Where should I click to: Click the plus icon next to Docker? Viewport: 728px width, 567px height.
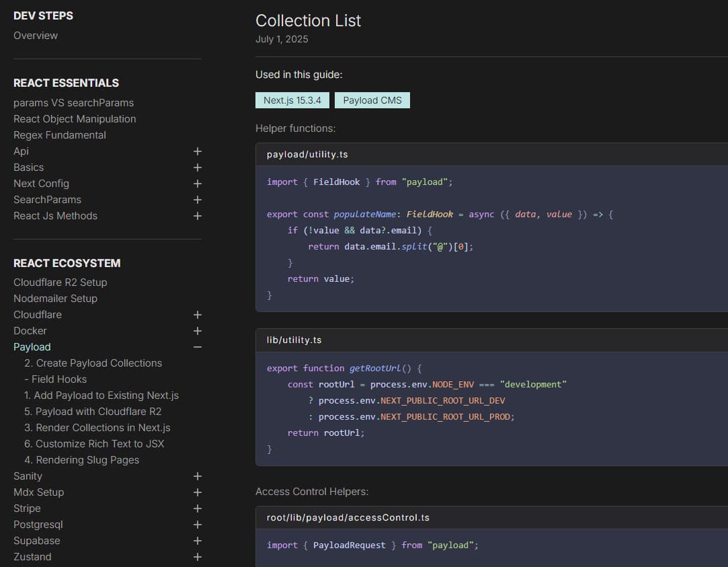point(197,331)
